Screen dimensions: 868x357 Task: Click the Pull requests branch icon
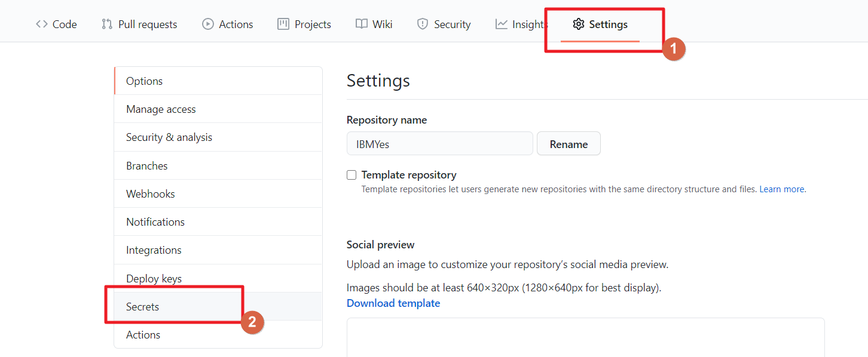107,24
